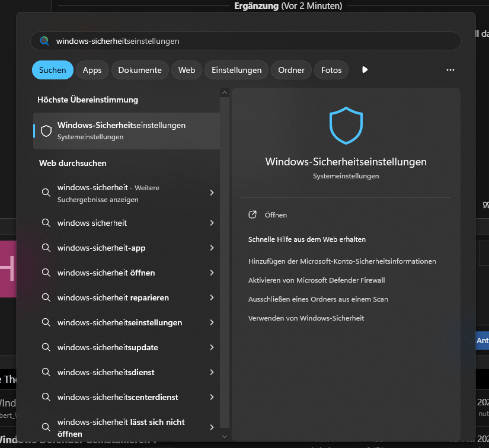Click into the search text field
Image resolution: width=489 pixels, height=448 pixels.
click(246, 41)
